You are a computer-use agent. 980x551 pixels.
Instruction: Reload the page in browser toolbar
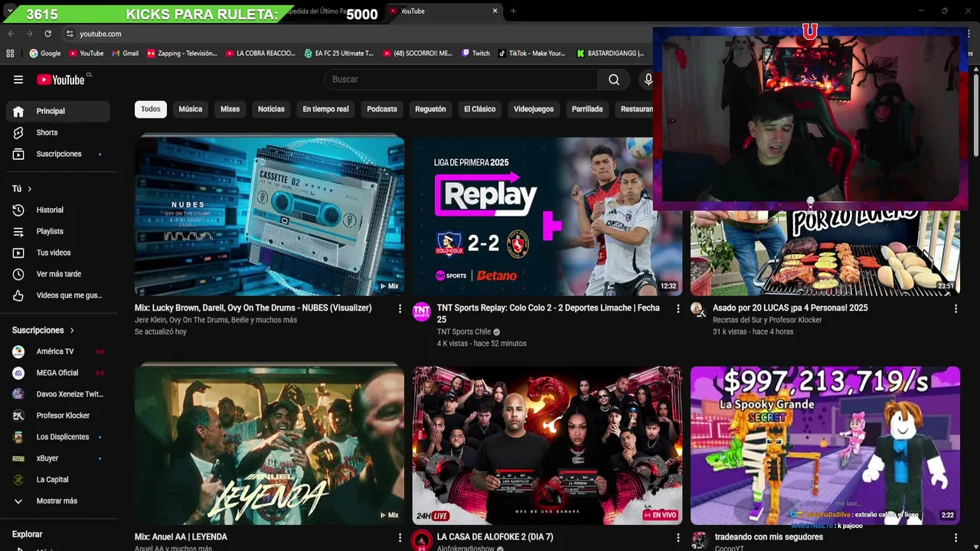(x=47, y=34)
